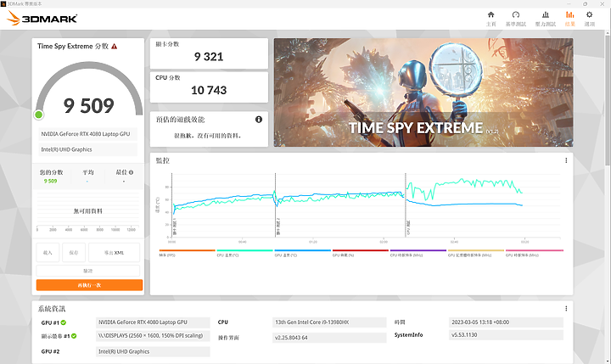Toggle the pink GPU clock frequency legend
The height and width of the screenshot is (364, 611).
[x=535, y=253]
